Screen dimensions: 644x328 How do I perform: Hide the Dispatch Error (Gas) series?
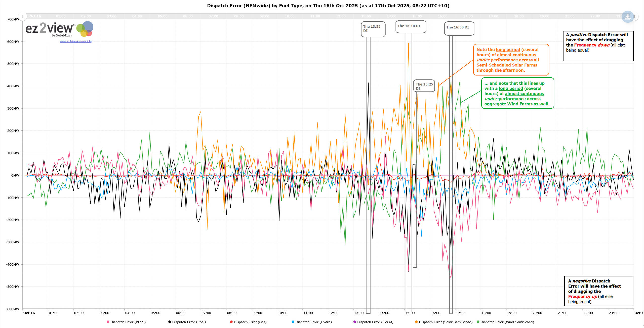(x=250, y=322)
